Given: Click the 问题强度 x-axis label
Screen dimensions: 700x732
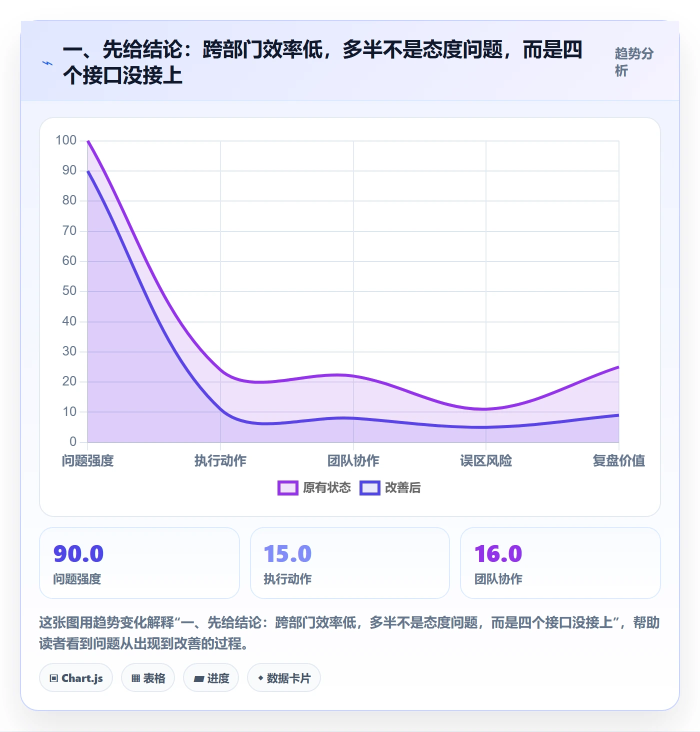Looking at the screenshot, I should [x=88, y=460].
